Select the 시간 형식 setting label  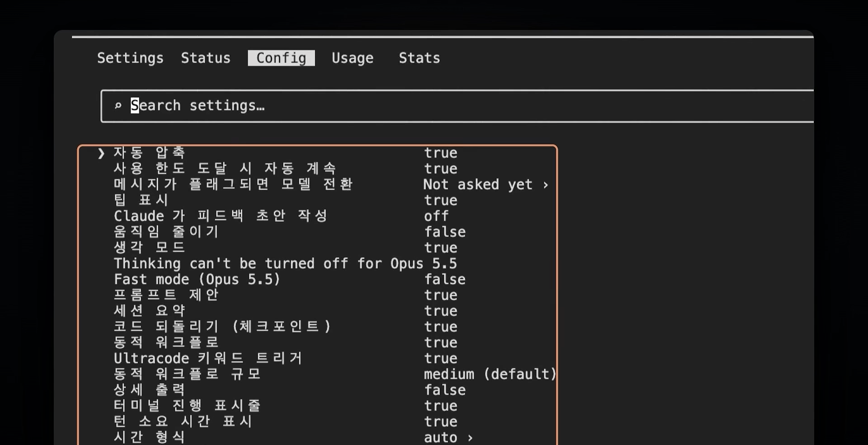pos(149,437)
